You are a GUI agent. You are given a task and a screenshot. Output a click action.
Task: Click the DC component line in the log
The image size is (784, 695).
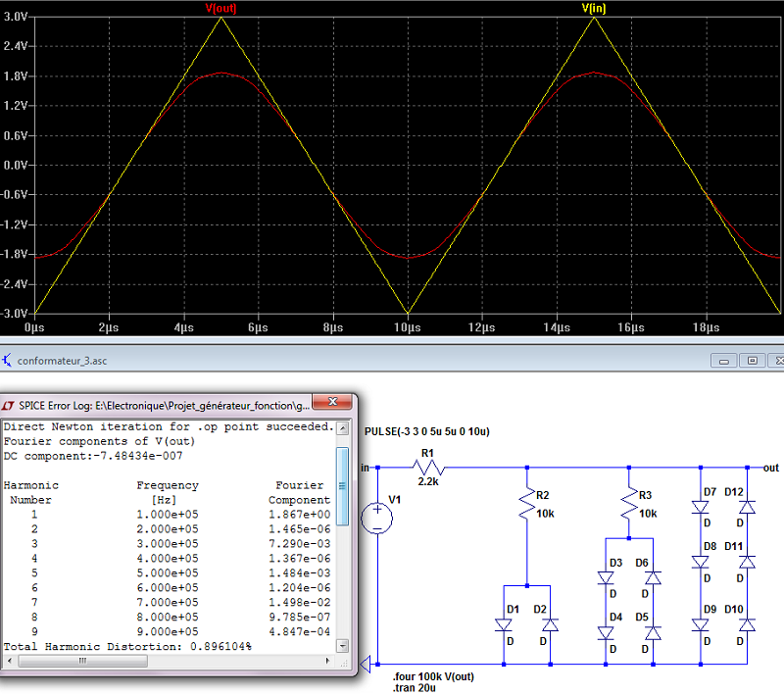pyautogui.click(x=93, y=456)
